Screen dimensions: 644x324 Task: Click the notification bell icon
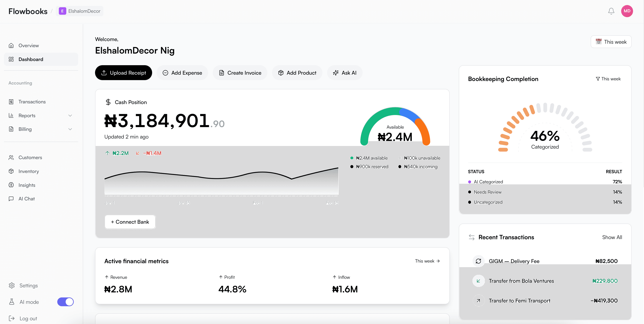pyautogui.click(x=611, y=11)
